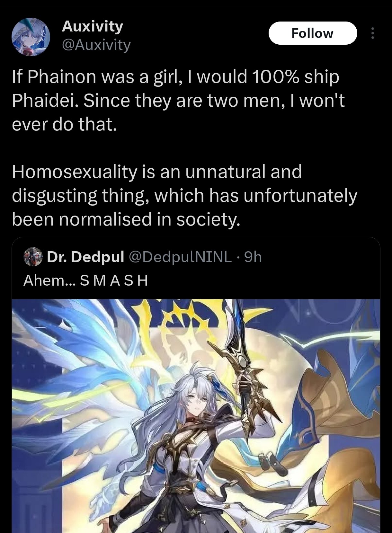Open the Dr. Dedpul display name
The height and width of the screenshot is (533, 392).
pyautogui.click(x=85, y=257)
